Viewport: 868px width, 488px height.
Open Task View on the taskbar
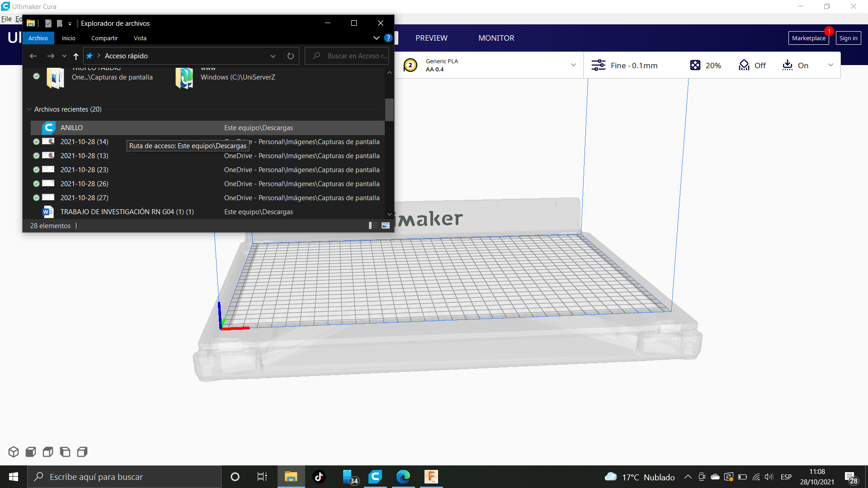click(262, 477)
